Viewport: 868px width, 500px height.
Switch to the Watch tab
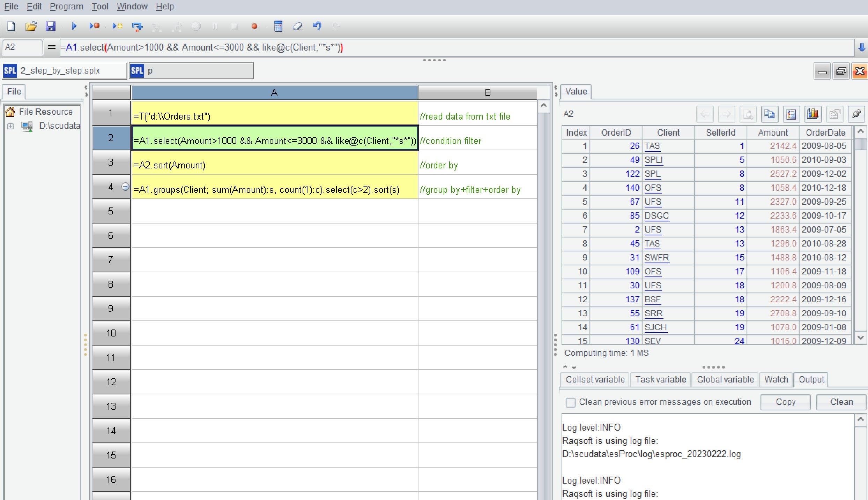tap(776, 380)
